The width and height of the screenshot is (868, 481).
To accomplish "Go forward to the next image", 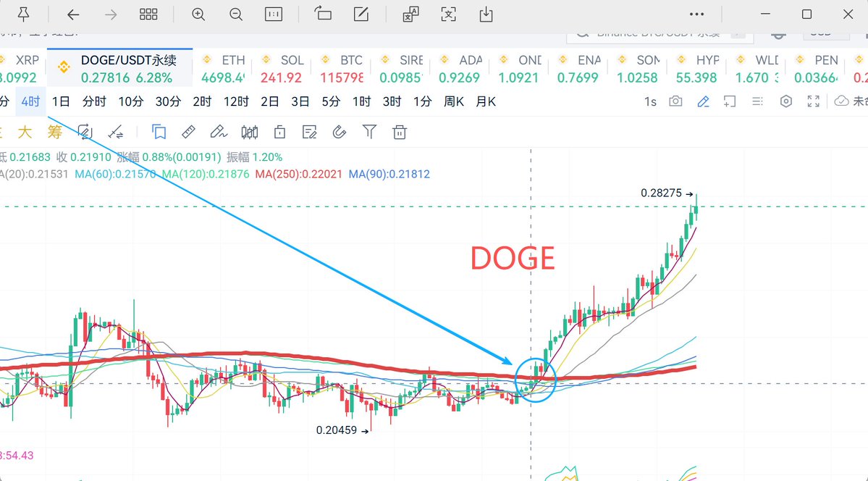I will [111, 14].
